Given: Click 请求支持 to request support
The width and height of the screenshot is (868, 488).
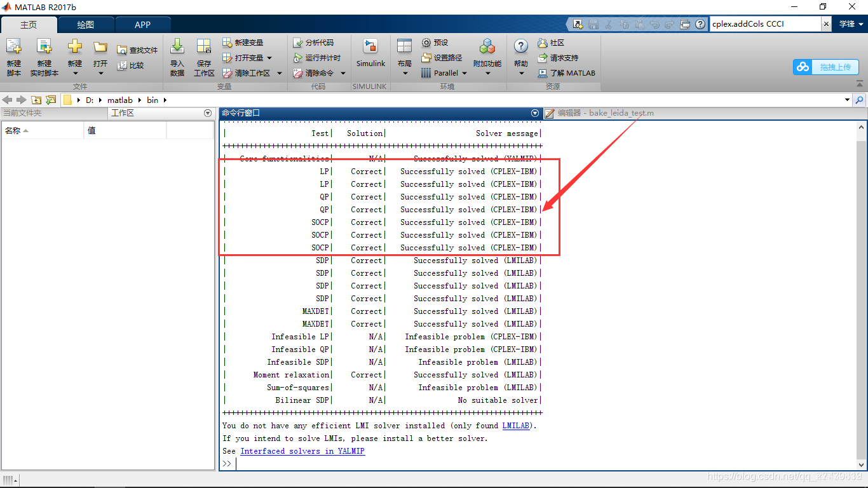Looking at the screenshot, I should (558, 58).
